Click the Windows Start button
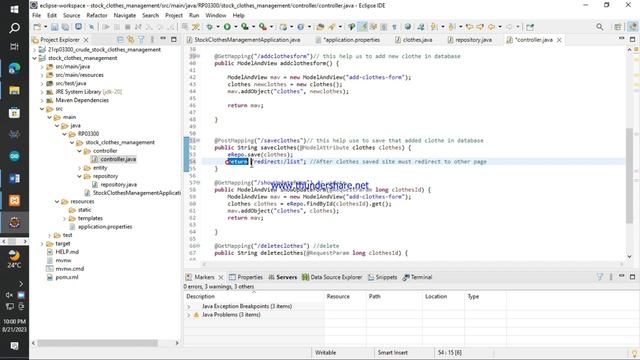The width and height of the screenshot is (640, 360). tap(14, 9)
